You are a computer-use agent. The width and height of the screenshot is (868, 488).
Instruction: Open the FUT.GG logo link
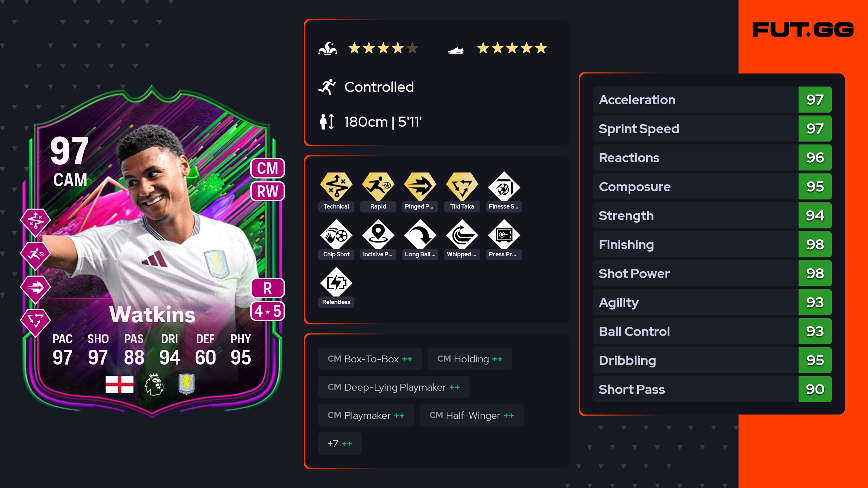tap(803, 30)
